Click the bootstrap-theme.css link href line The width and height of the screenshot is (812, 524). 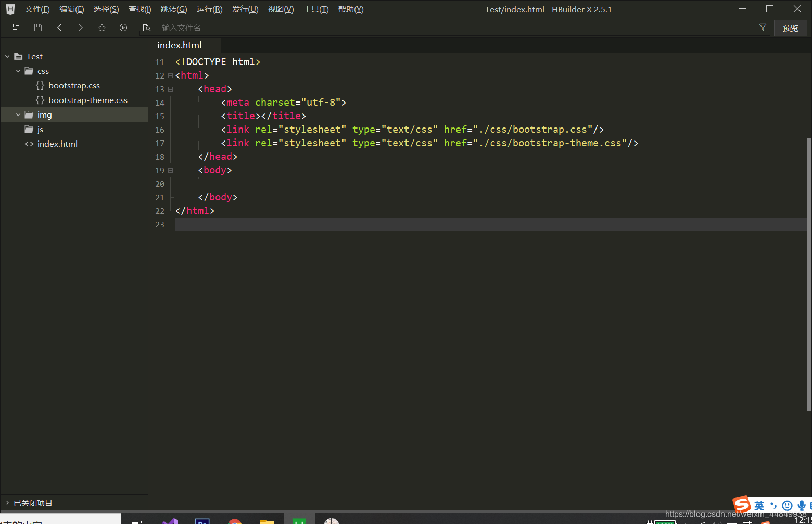429,143
